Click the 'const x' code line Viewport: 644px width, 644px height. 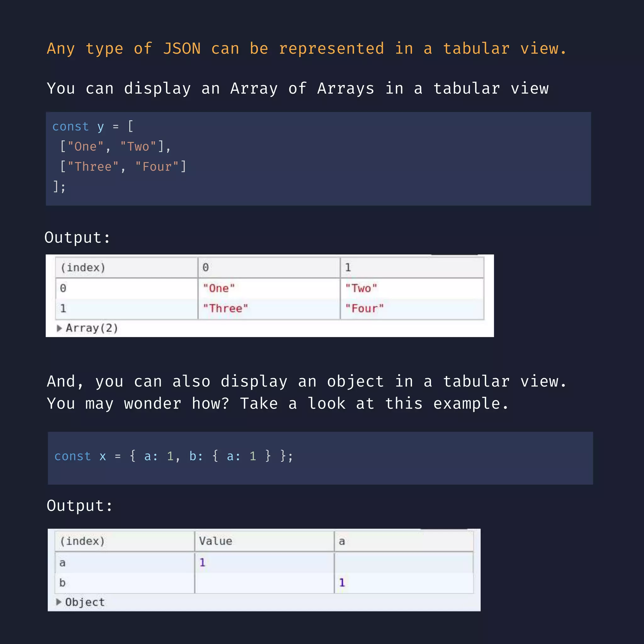click(x=174, y=456)
